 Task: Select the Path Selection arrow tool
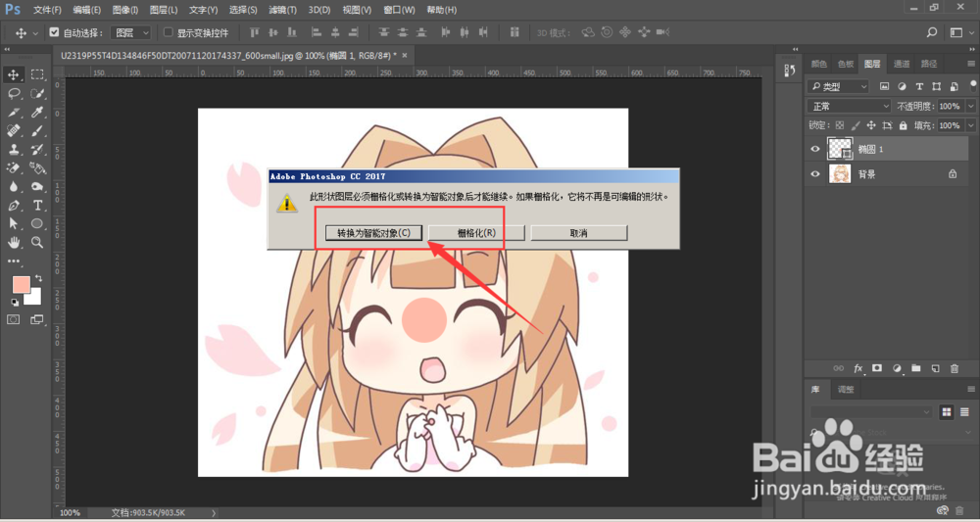(x=13, y=223)
